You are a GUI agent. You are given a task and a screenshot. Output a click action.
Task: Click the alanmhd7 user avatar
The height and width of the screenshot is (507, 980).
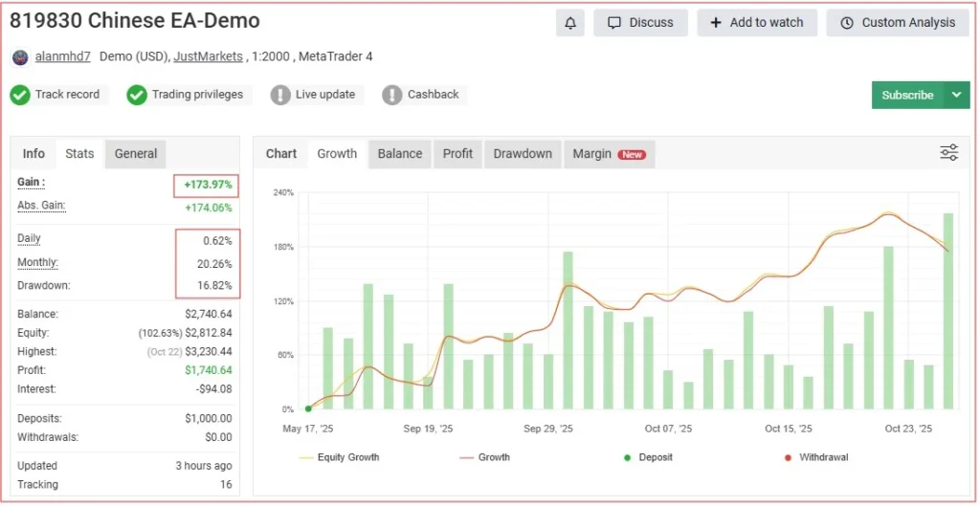[x=20, y=57]
